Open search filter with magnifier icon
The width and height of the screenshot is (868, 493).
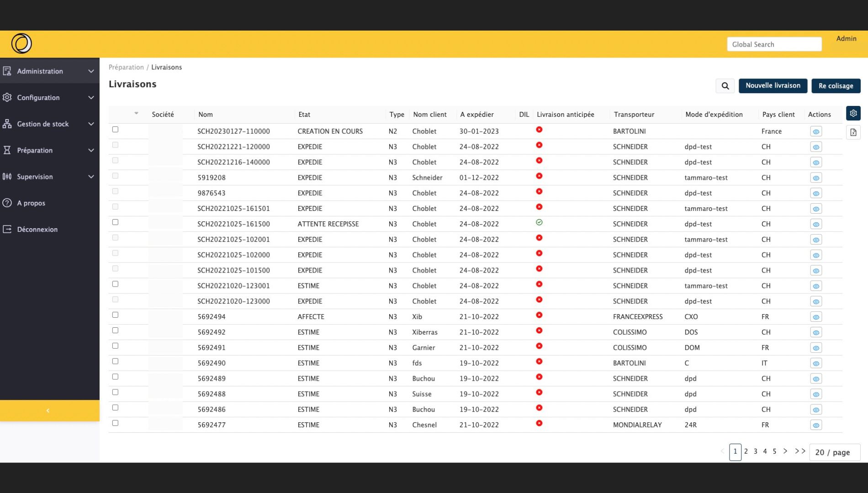coord(725,86)
